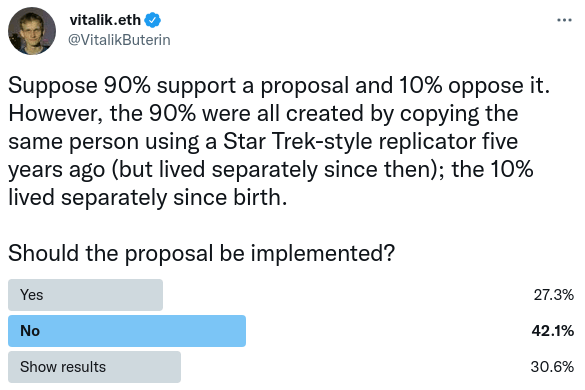Click the 30.6% Show results percentage
This screenshot has width=585, height=390.
pyautogui.click(x=552, y=366)
